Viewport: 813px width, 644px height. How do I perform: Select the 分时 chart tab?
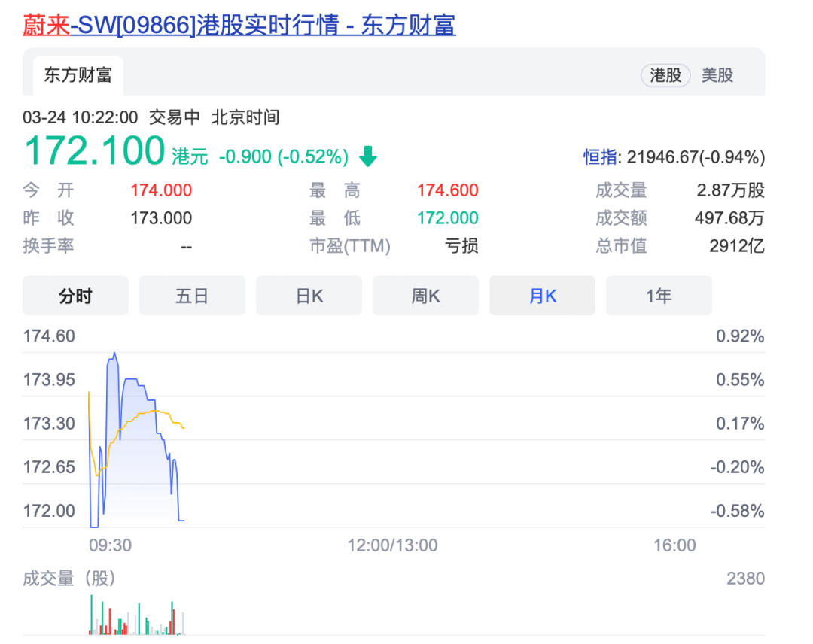click(x=75, y=296)
